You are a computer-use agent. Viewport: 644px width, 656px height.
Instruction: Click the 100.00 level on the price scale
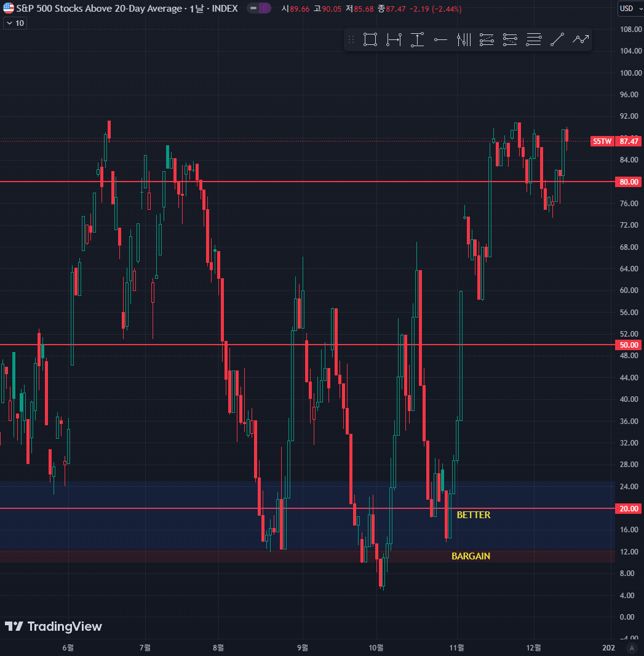point(630,73)
